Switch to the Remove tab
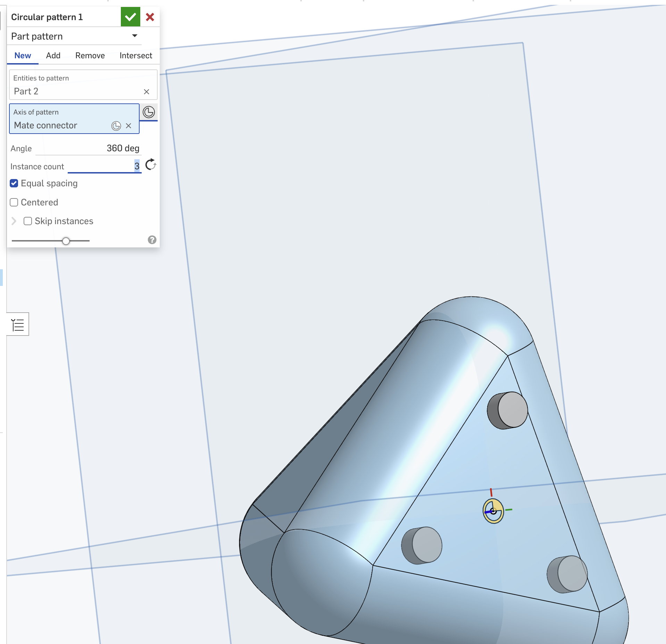Screen dimensions: 666x644 pos(90,56)
